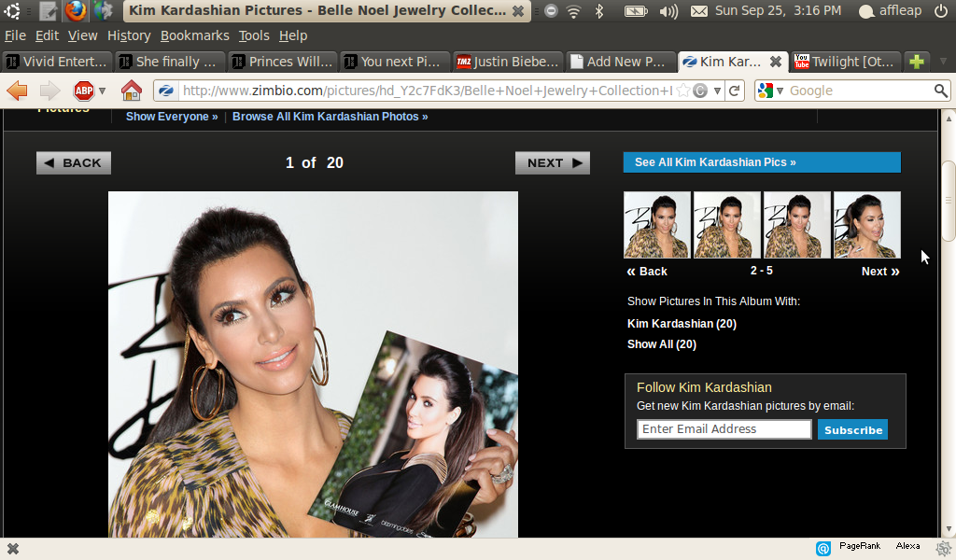Launch the text editor panel icon
The width and height of the screenshot is (956, 560).
tap(49, 10)
